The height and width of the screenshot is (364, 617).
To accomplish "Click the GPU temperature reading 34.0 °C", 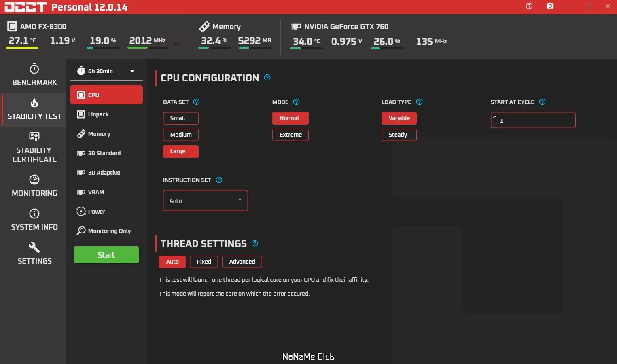I will click(x=306, y=41).
